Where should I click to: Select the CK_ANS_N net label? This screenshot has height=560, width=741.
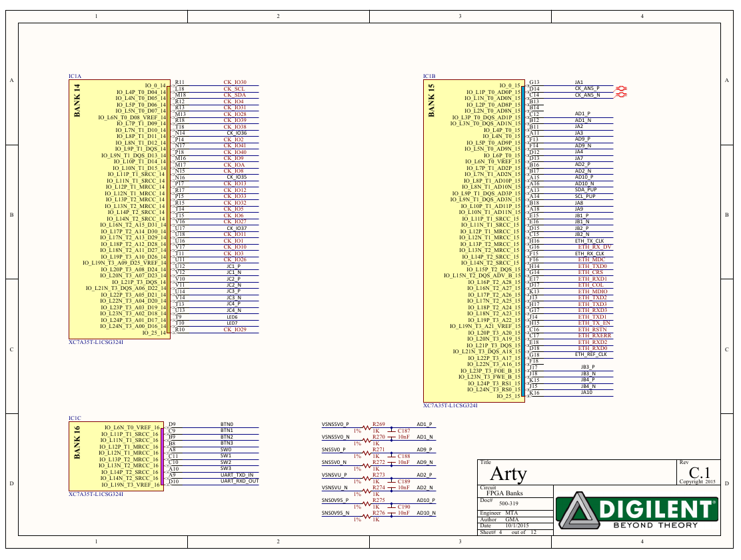coord(588,95)
